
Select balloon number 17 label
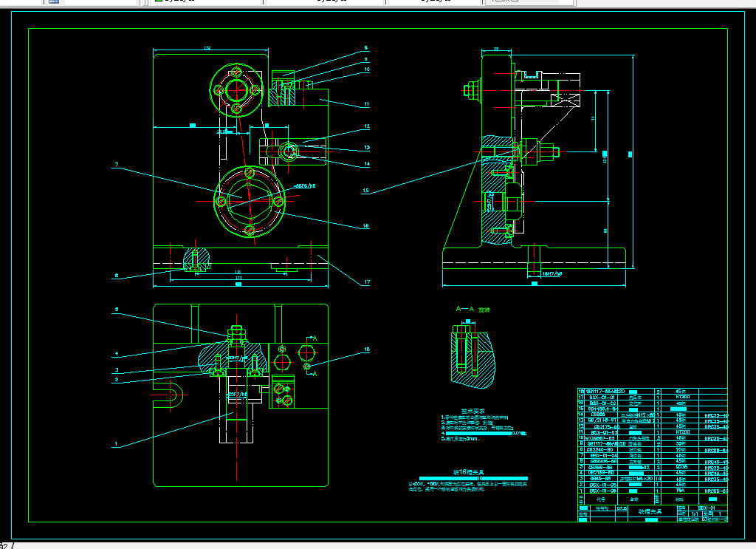(x=367, y=282)
